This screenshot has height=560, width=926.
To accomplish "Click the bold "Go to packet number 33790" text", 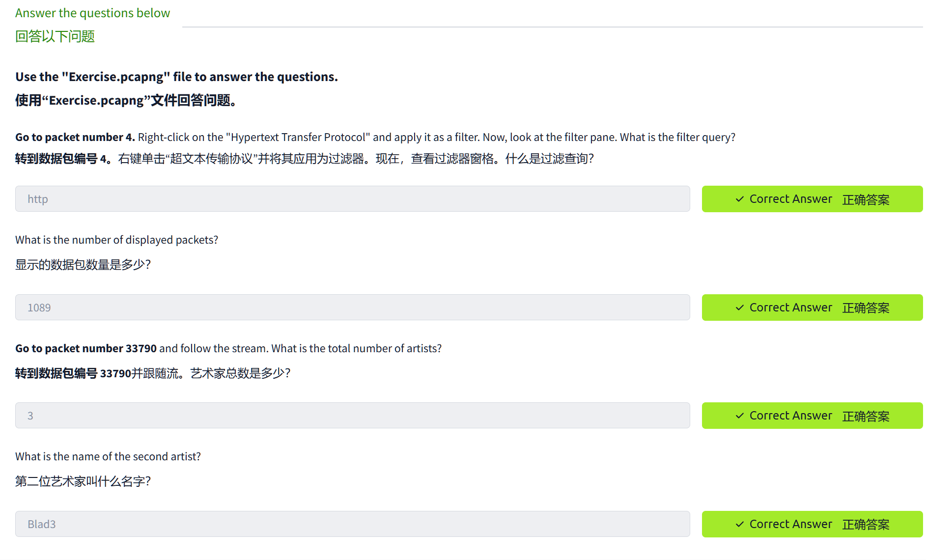I will click(x=86, y=348).
